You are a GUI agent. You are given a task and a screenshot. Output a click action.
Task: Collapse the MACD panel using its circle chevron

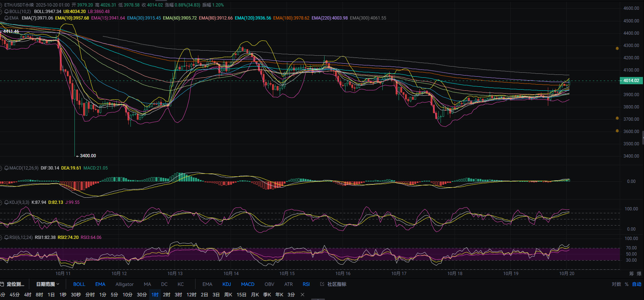[x=1, y=168]
